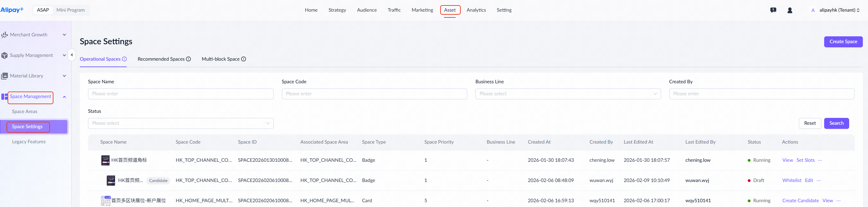Click the Create Space button
Image resolution: width=868 pixels, height=207 pixels.
coord(843,42)
